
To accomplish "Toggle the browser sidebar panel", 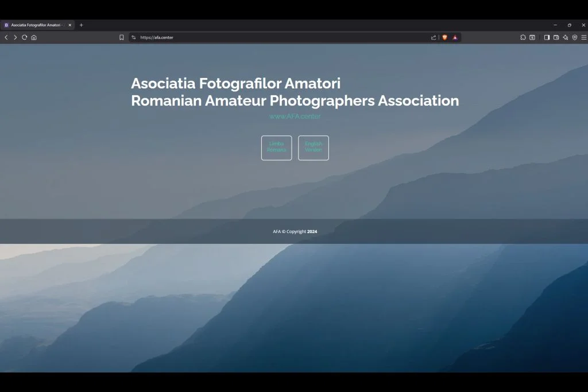I will tap(547, 37).
